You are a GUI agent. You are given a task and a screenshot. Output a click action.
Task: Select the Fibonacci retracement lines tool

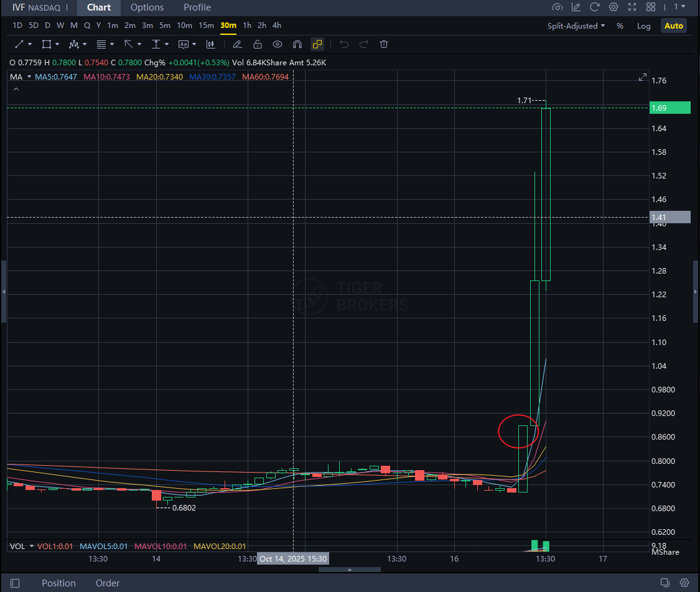click(x=101, y=44)
